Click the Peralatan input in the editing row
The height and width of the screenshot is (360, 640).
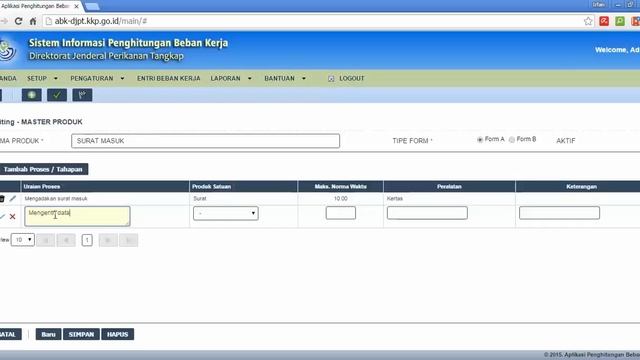point(427,213)
